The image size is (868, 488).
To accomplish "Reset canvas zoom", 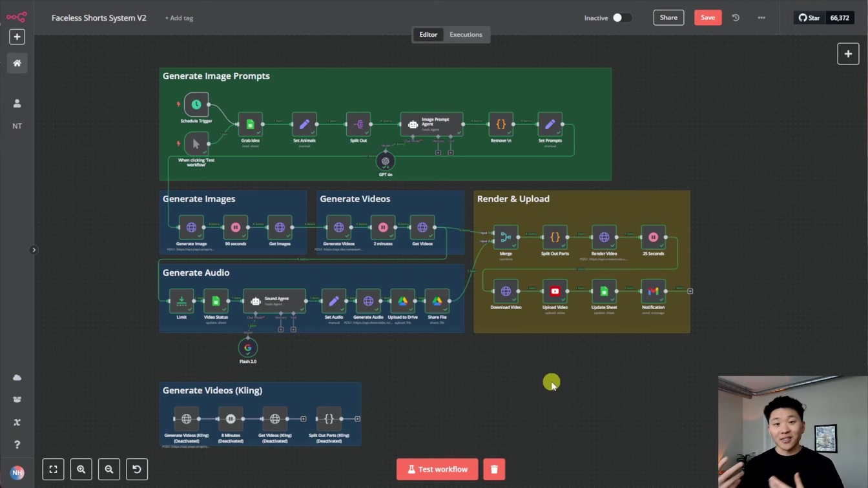I will click(136, 469).
